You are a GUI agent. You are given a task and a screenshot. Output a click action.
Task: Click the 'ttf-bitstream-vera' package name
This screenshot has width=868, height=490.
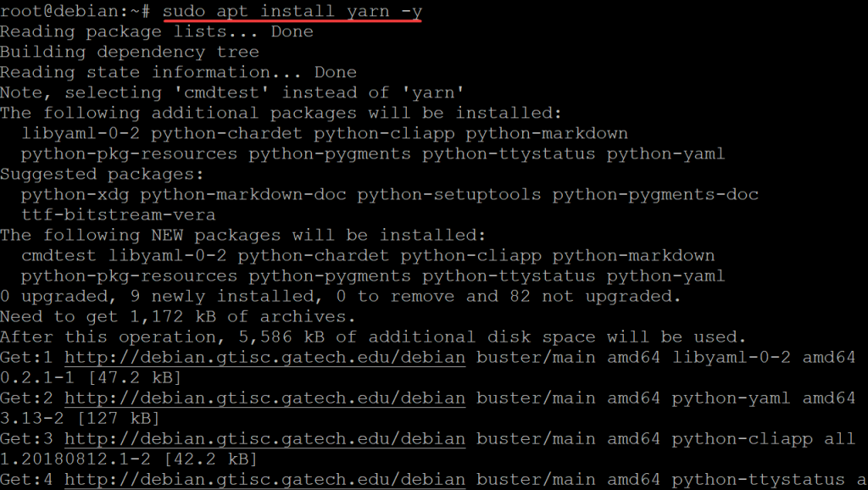point(119,214)
